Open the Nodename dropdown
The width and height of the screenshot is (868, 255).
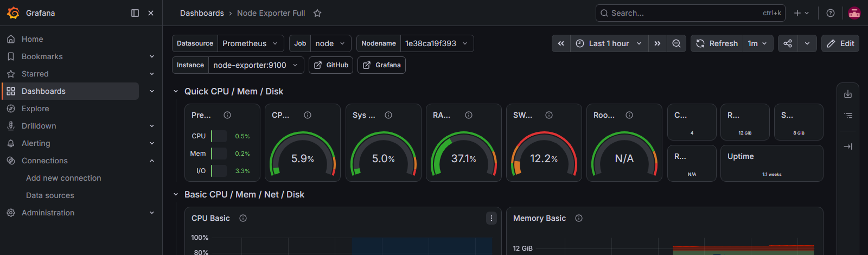coord(437,43)
